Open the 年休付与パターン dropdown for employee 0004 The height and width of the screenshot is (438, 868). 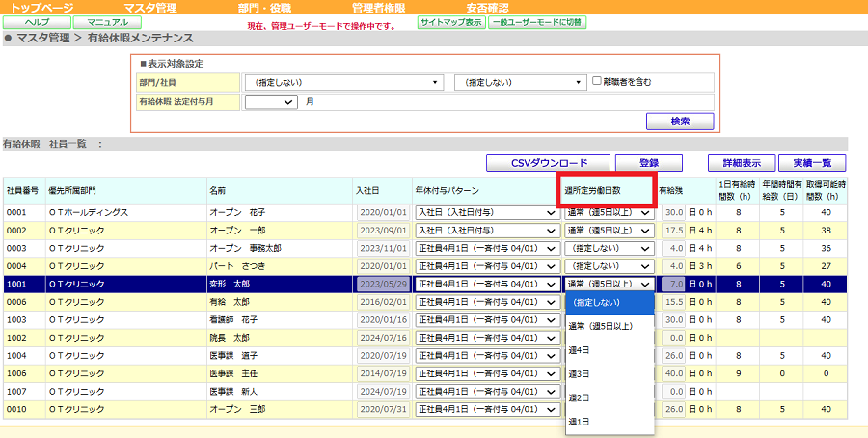(487, 266)
